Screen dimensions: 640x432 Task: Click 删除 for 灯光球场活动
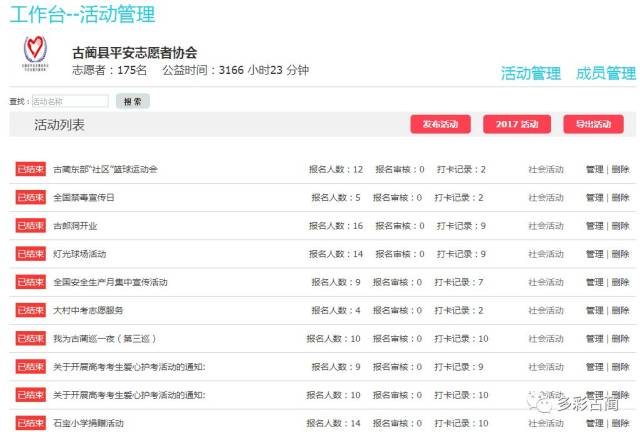[620, 254]
